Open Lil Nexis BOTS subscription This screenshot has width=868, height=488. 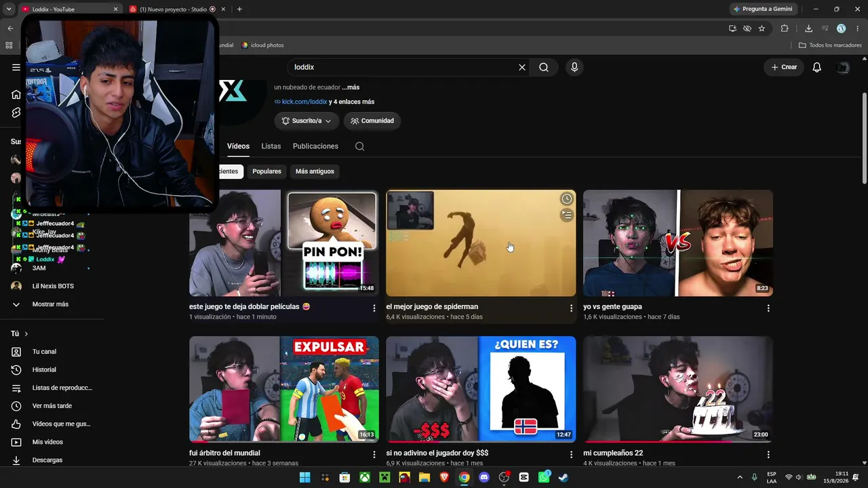52,286
